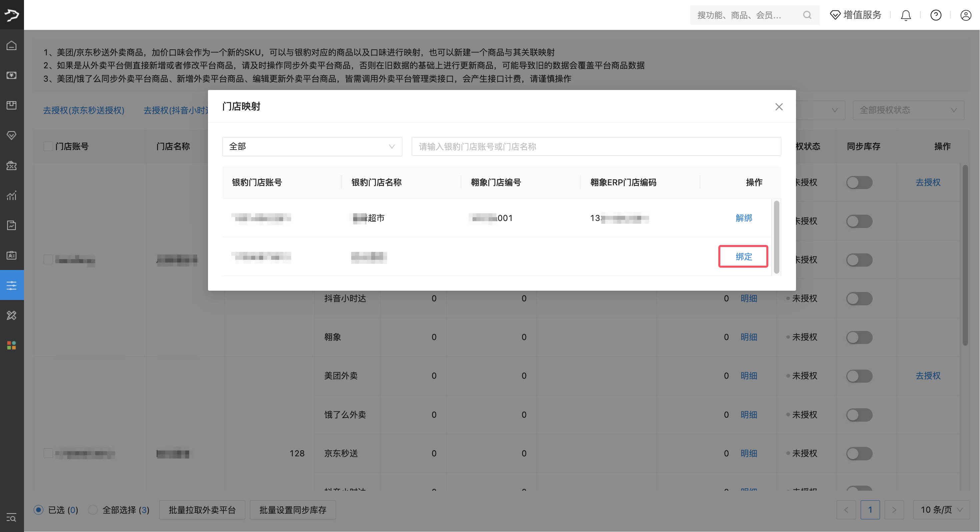Image resolution: width=980 pixels, height=532 pixels.
Task: Click the highlighted sliders settings icon in sidebar
Action: 11,285
